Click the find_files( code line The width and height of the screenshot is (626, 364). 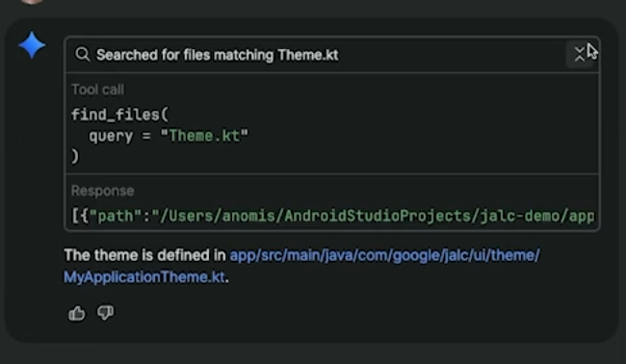(x=120, y=115)
